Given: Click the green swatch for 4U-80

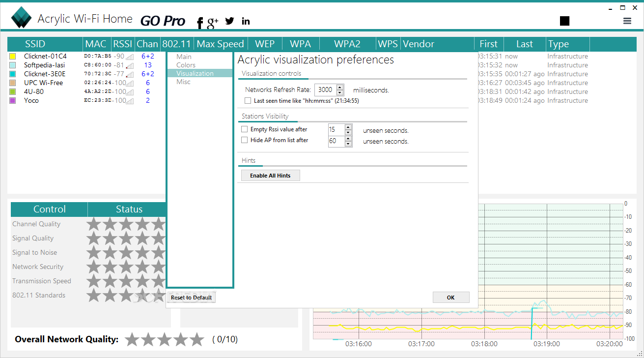Looking at the screenshot, I should coord(13,92).
